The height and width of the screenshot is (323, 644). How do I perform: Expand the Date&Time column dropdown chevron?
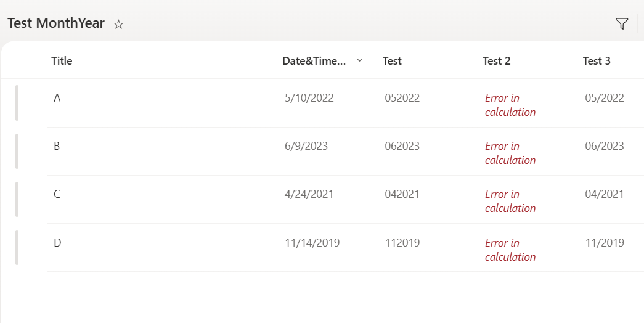point(359,60)
